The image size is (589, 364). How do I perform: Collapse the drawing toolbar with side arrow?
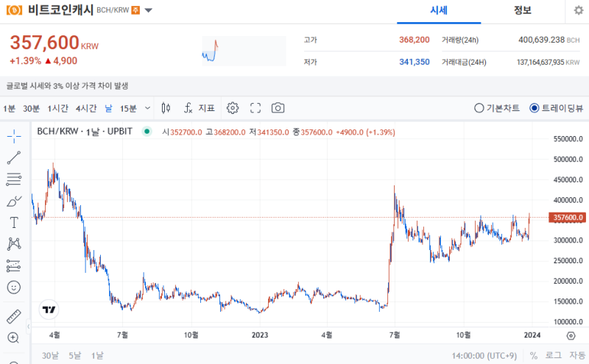[28, 326]
